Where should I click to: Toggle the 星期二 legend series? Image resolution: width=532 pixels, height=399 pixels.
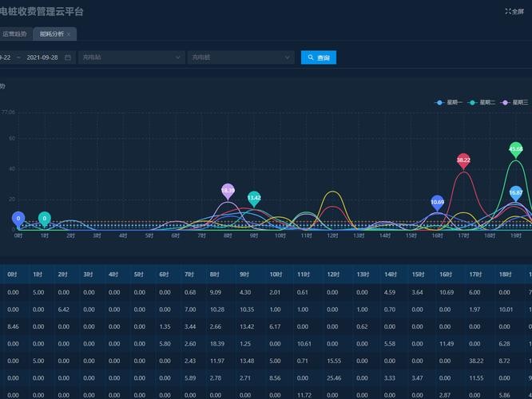click(x=482, y=102)
